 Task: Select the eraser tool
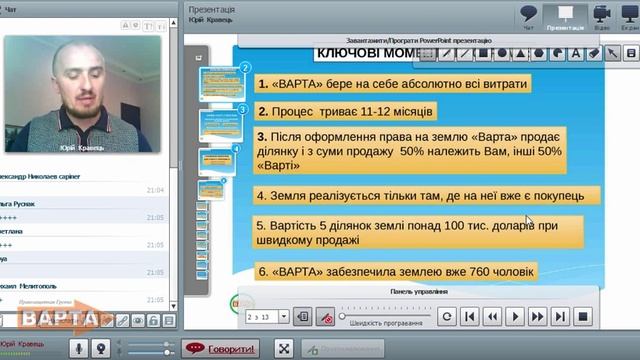point(594,53)
